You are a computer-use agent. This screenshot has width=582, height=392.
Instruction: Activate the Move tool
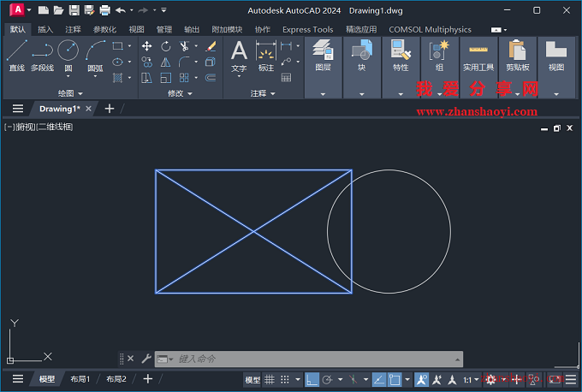point(147,46)
